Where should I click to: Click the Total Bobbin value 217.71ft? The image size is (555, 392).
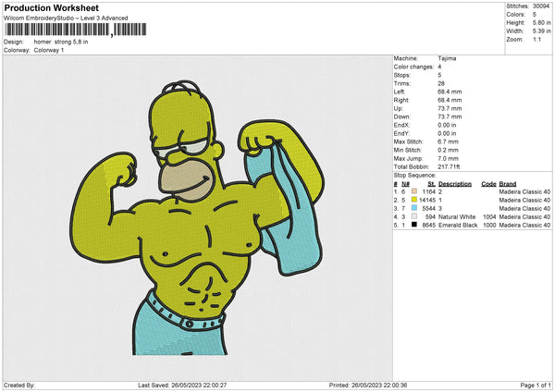449,166
